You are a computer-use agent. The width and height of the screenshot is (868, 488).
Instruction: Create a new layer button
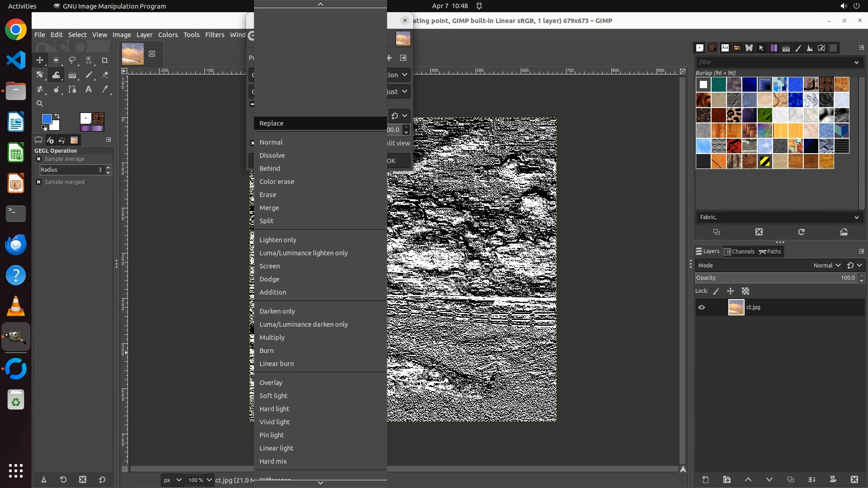click(x=705, y=479)
